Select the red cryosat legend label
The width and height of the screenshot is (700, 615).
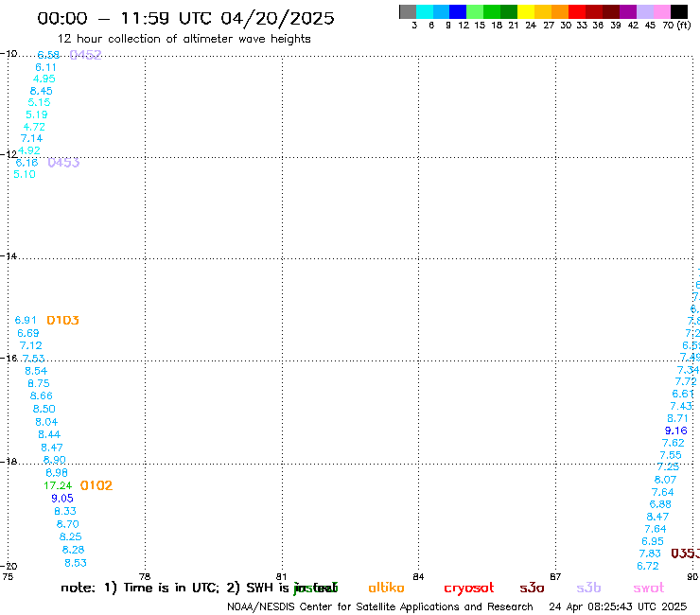click(x=469, y=589)
